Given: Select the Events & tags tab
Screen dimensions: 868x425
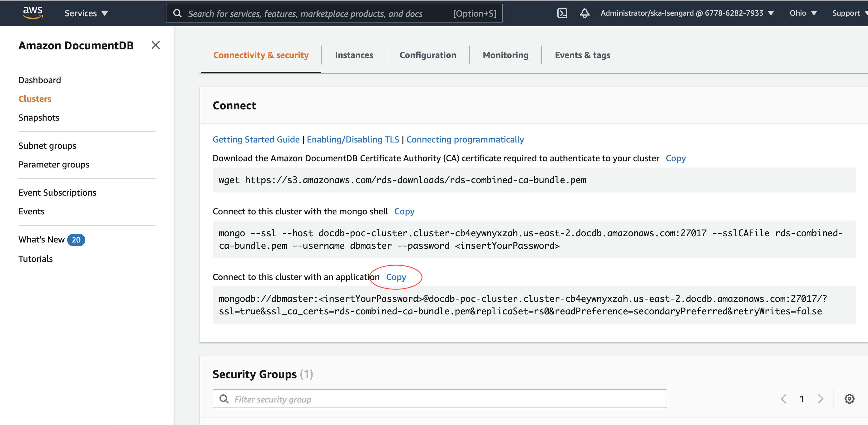Looking at the screenshot, I should click(582, 55).
